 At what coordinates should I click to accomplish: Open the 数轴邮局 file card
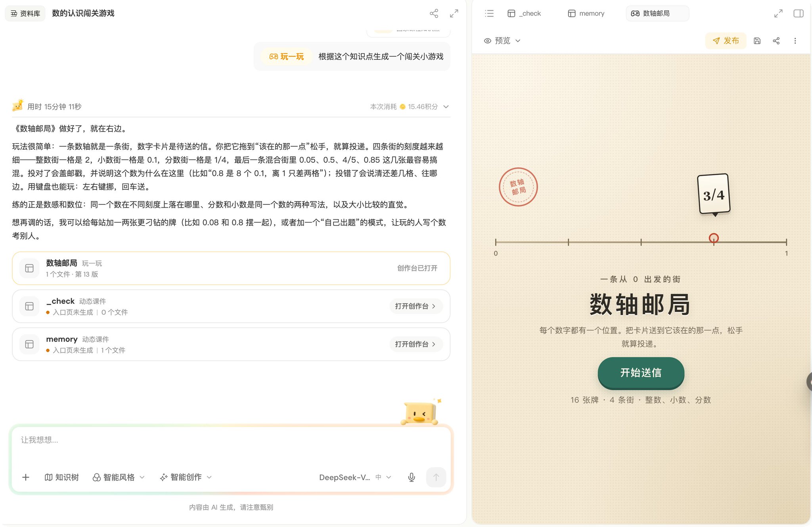[231, 268]
